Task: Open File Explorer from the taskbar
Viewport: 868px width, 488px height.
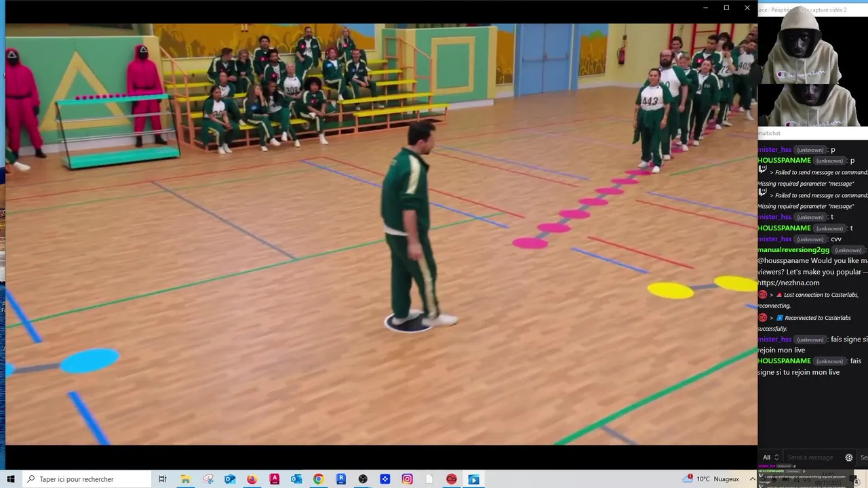Action: coord(185,479)
